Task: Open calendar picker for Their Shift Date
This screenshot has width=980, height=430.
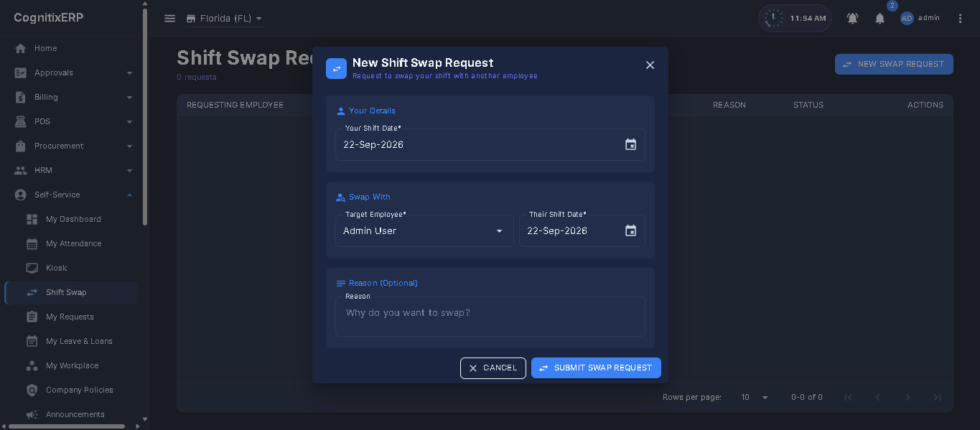Action: (630, 230)
